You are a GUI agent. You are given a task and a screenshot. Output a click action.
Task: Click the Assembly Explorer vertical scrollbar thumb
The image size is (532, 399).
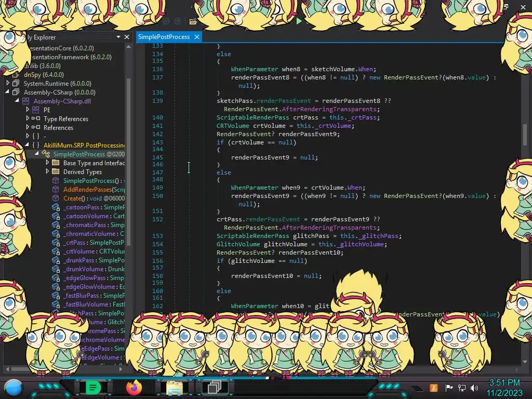click(x=129, y=162)
